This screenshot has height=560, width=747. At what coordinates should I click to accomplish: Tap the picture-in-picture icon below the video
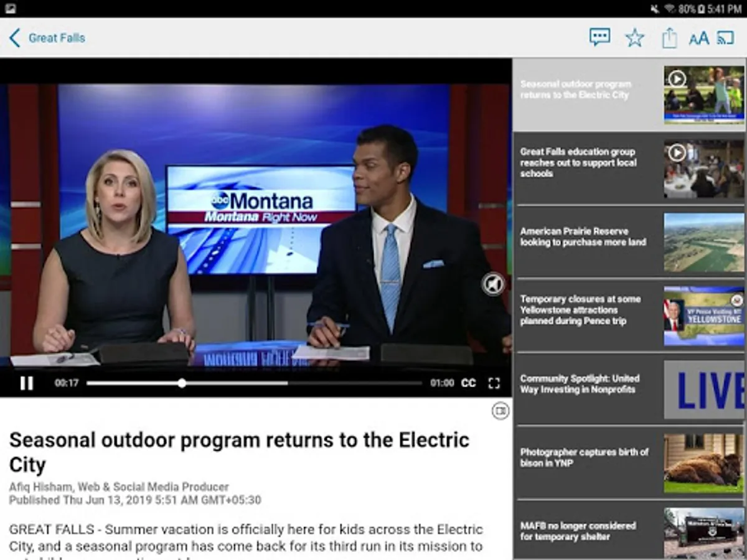tap(500, 411)
